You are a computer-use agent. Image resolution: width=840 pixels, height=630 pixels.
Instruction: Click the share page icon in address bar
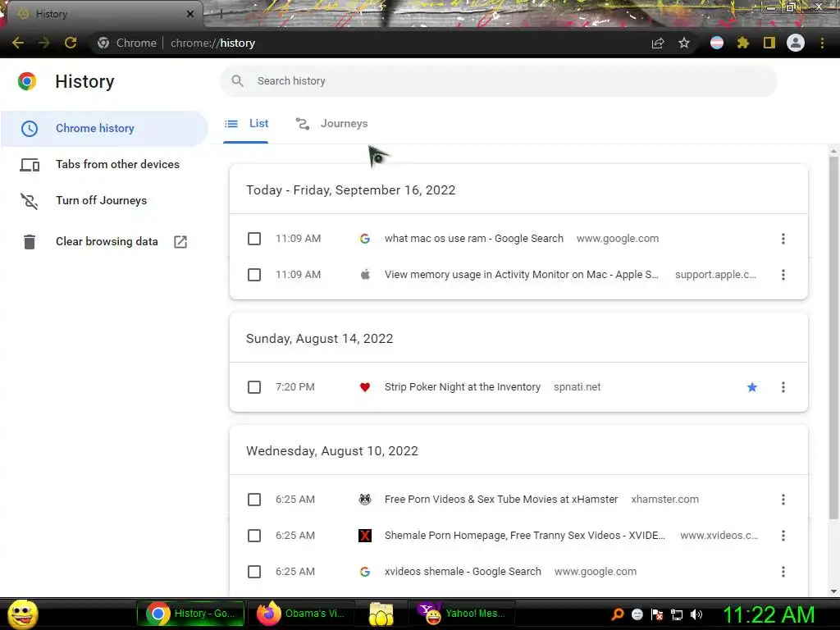(x=658, y=43)
